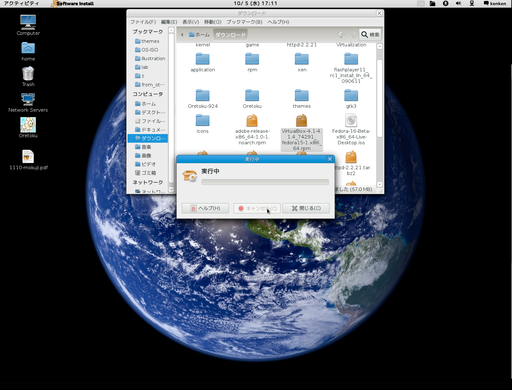
Task: Click the ヘルプ(H) button in dialog
Action: (x=205, y=208)
